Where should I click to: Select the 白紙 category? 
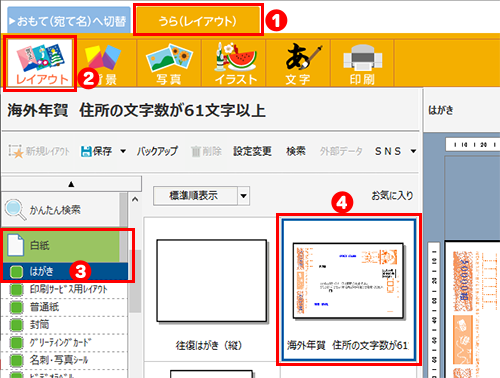61,245
